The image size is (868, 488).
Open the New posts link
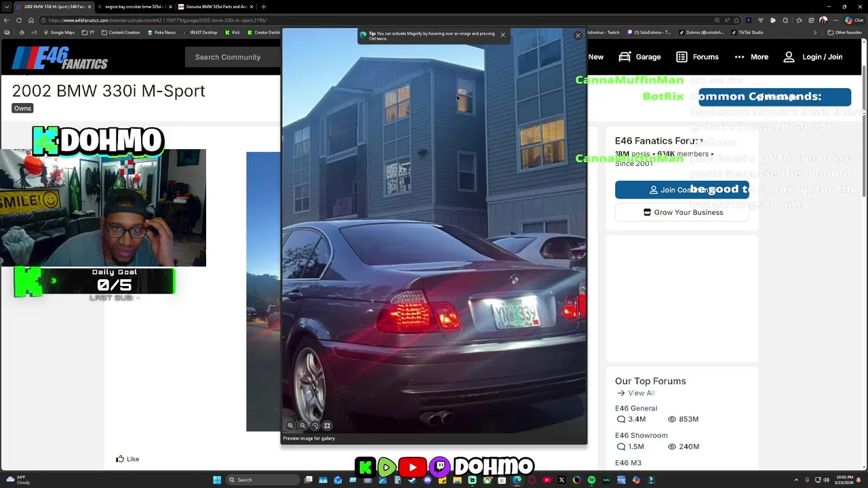coord(595,57)
